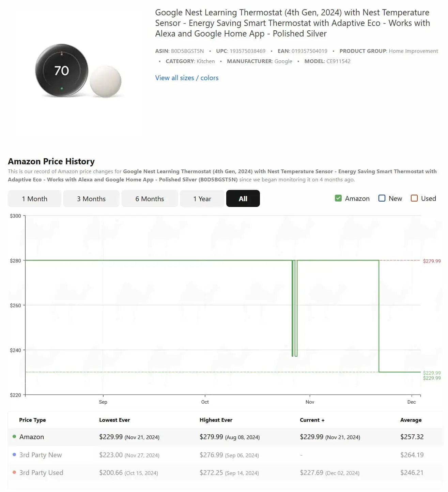Select the 3 Months range tab
This screenshot has height=492, width=448.
click(91, 199)
